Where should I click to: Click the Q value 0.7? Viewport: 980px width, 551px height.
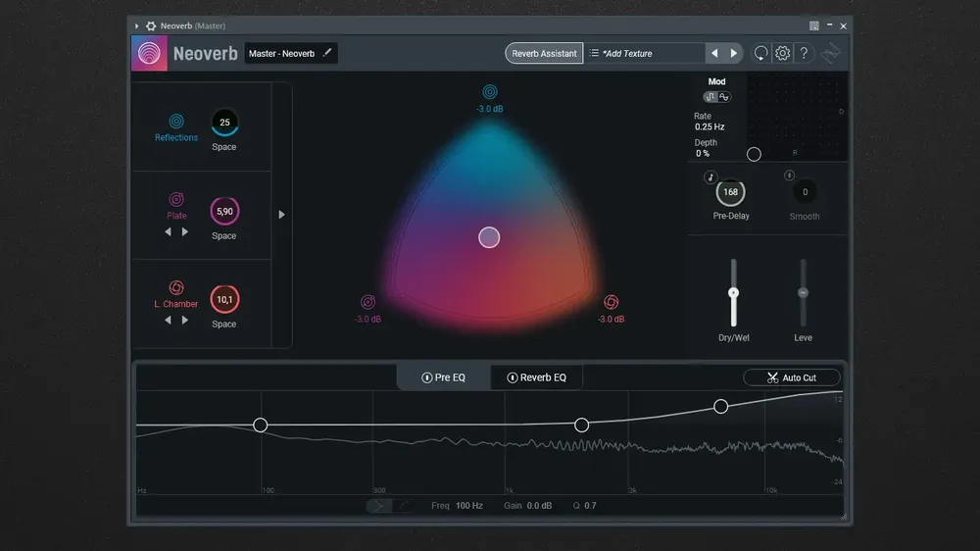click(590, 505)
